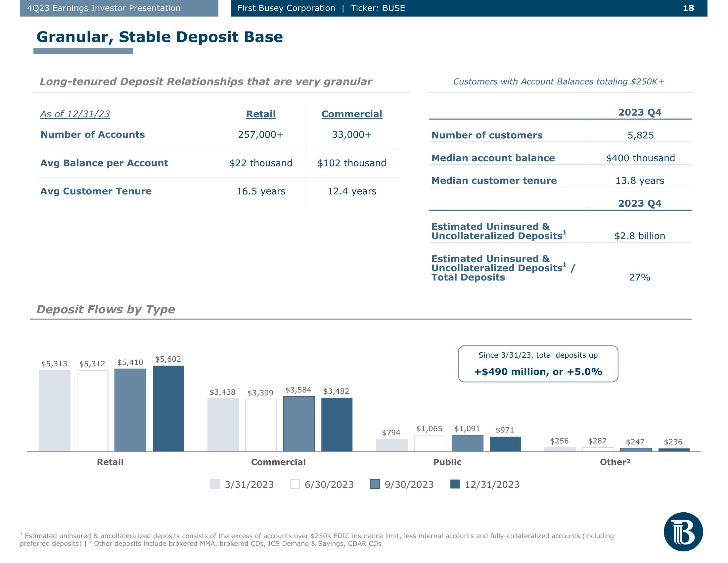
Task: Click the '$236' Other deposits label
Action: (x=673, y=442)
